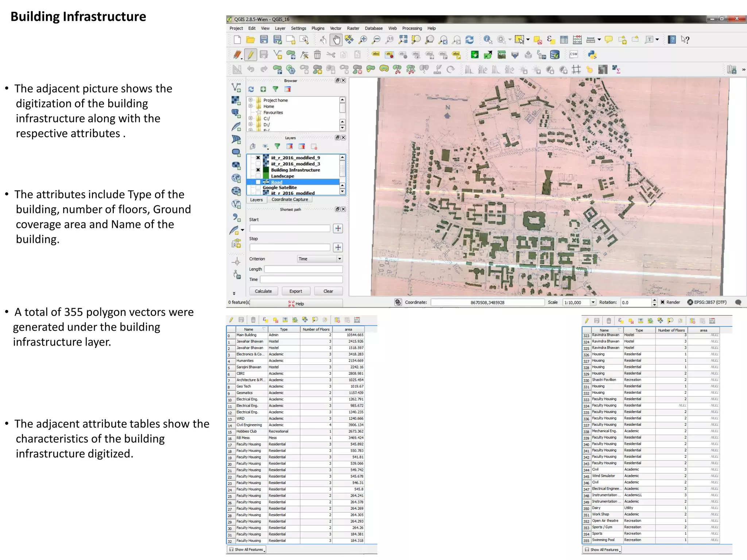Click Show All Features in left table
Viewport: 747px width, 560px height.
pyautogui.click(x=247, y=549)
